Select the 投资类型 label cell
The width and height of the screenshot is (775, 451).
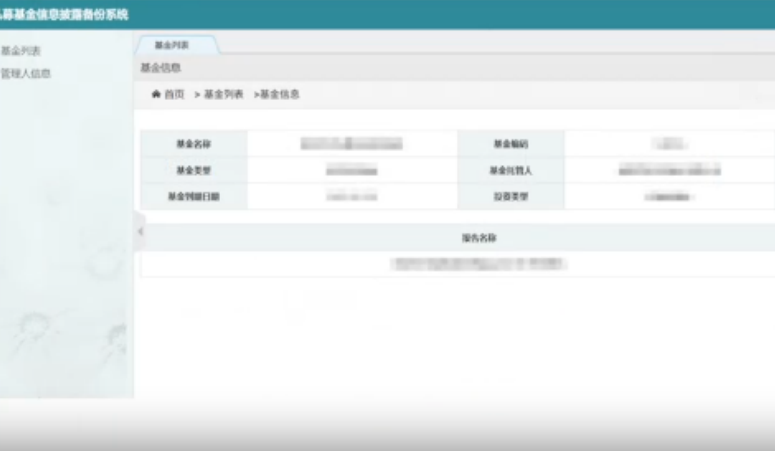coord(510,196)
